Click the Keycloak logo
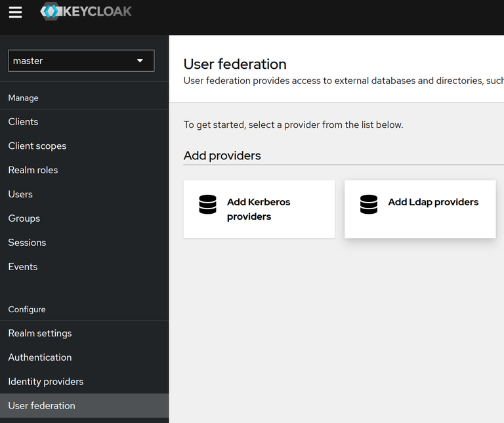504x423 pixels. (86, 11)
